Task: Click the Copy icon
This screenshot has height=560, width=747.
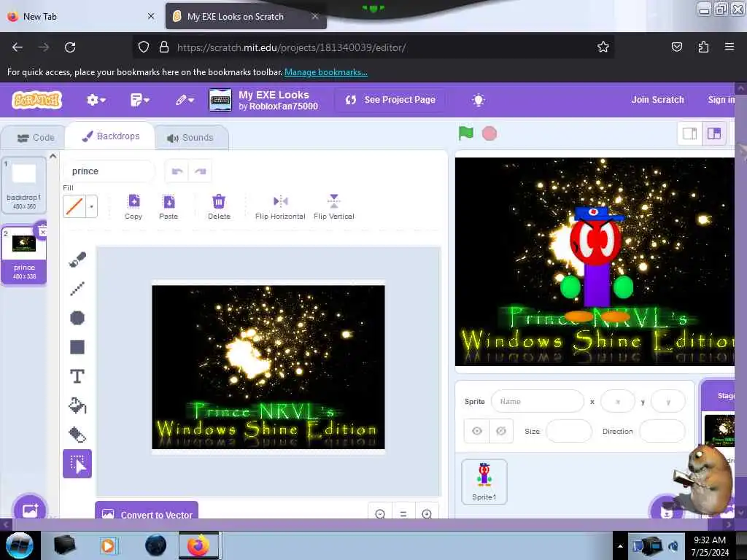Action: click(134, 201)
